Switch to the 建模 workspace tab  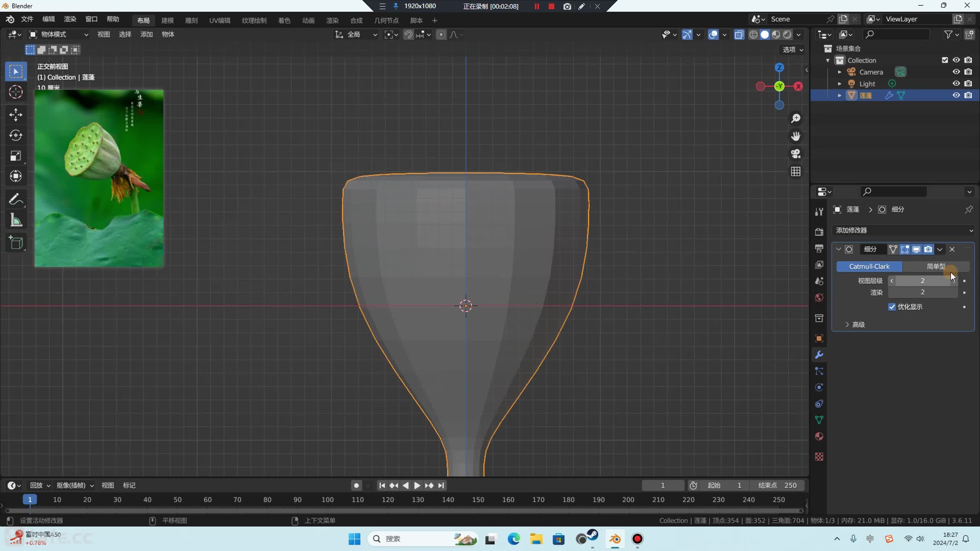click(x=167, y=20)
